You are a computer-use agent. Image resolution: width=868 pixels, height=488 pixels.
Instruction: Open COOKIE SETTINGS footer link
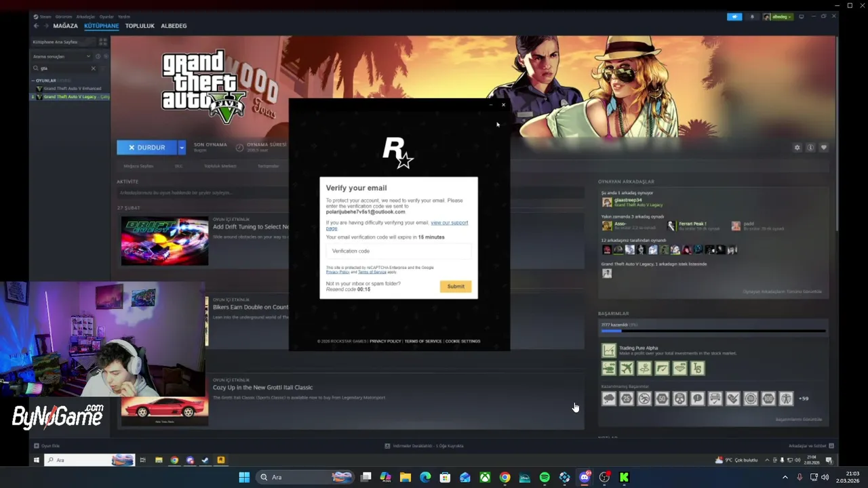462,341
